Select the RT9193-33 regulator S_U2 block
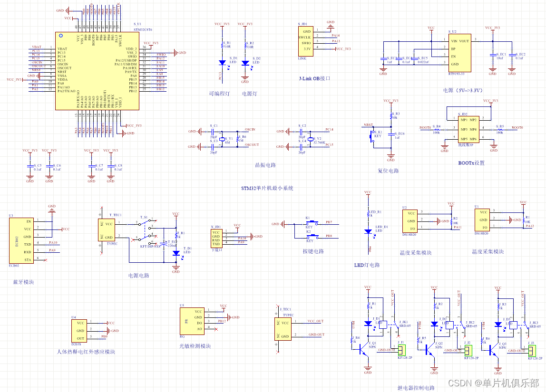Viewport: 546px width, 392px height. pos(459,53)
